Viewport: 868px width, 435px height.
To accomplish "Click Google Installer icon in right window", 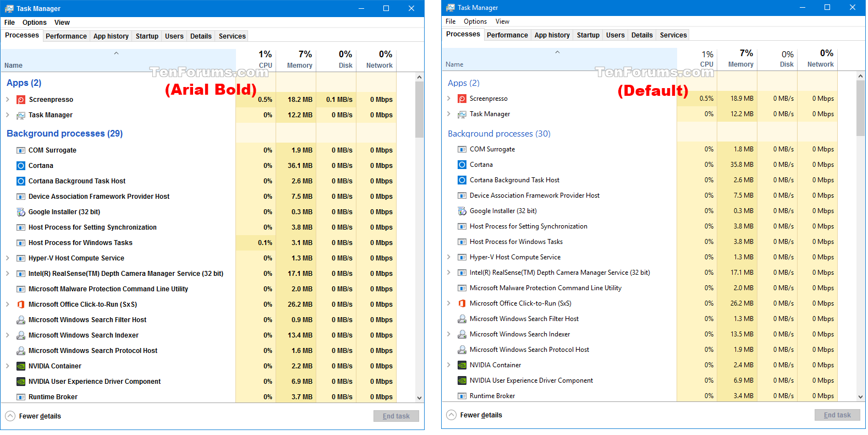I will coord(462,211).
